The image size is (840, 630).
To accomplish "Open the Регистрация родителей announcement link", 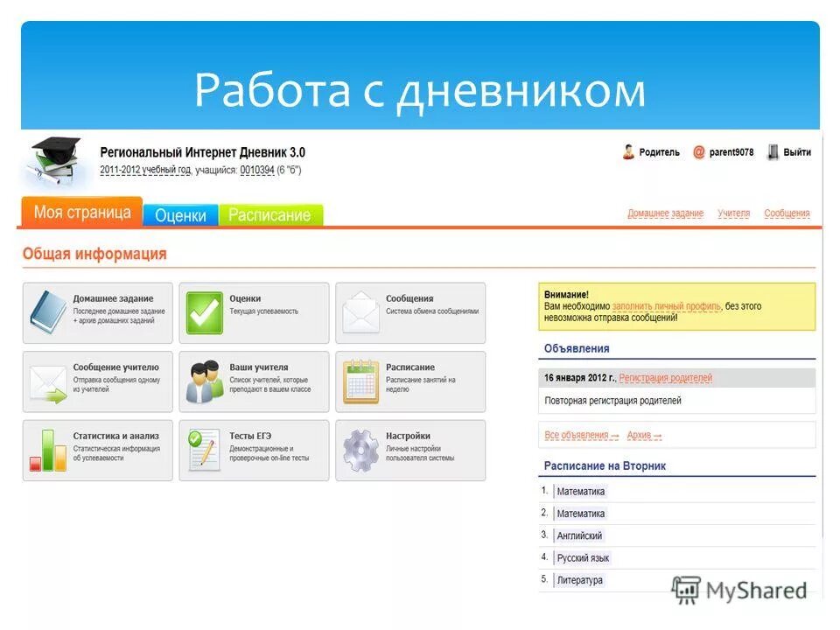I will click(666, 378).
